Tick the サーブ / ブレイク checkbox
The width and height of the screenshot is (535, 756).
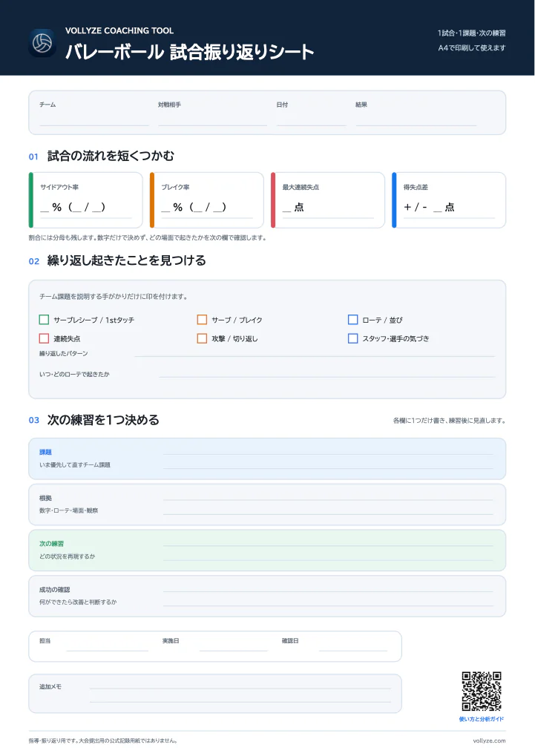(x=202, y=320)
